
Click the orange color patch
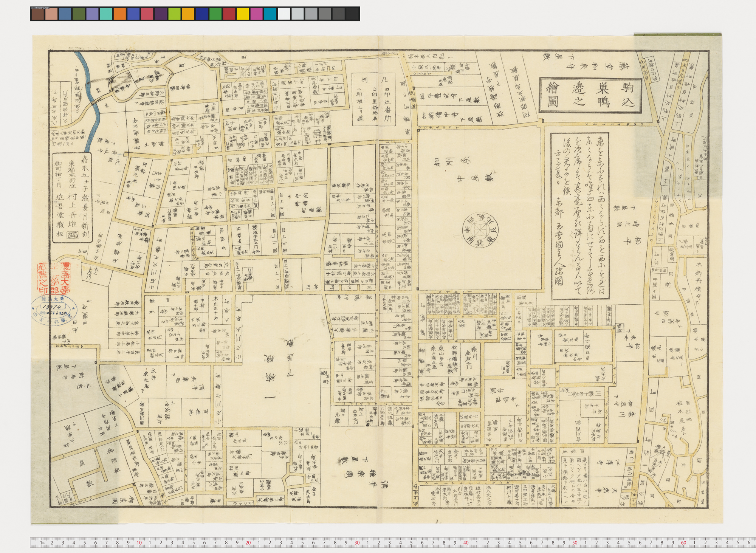[x=120, y=14]
